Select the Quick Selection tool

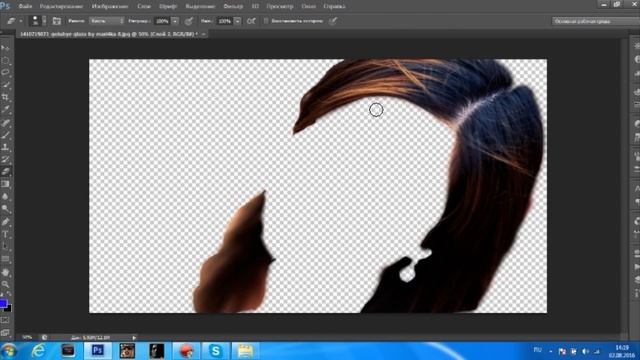[x=5, y=85]
